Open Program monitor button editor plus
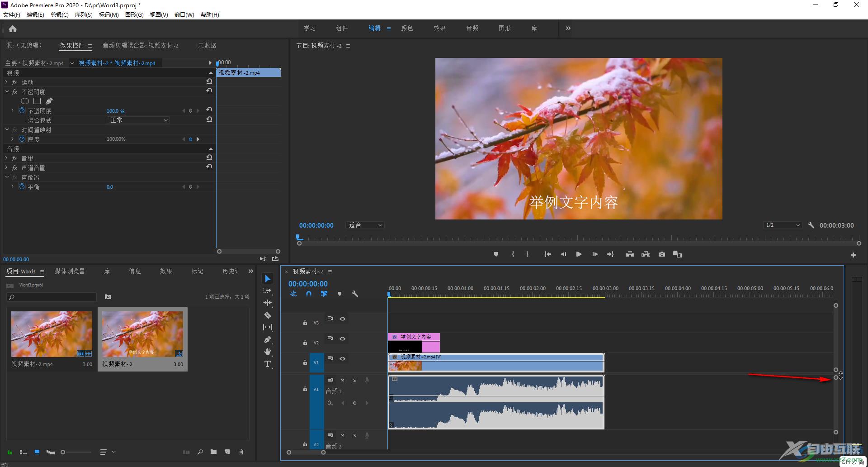This screenshot has width=868, height=467. coord(853,255)
